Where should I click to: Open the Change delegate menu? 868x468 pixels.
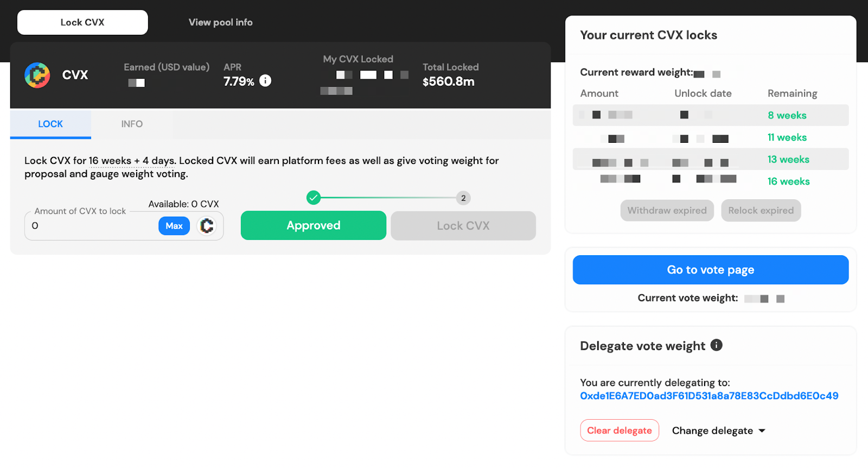(718, 431)
